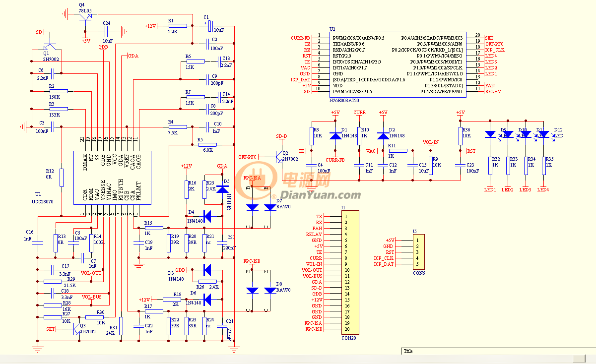This screenshot has width=596, height=364.
Task: Select resistor R36 10K near RST
Action: pyautogui.click(x=460, y=135)
